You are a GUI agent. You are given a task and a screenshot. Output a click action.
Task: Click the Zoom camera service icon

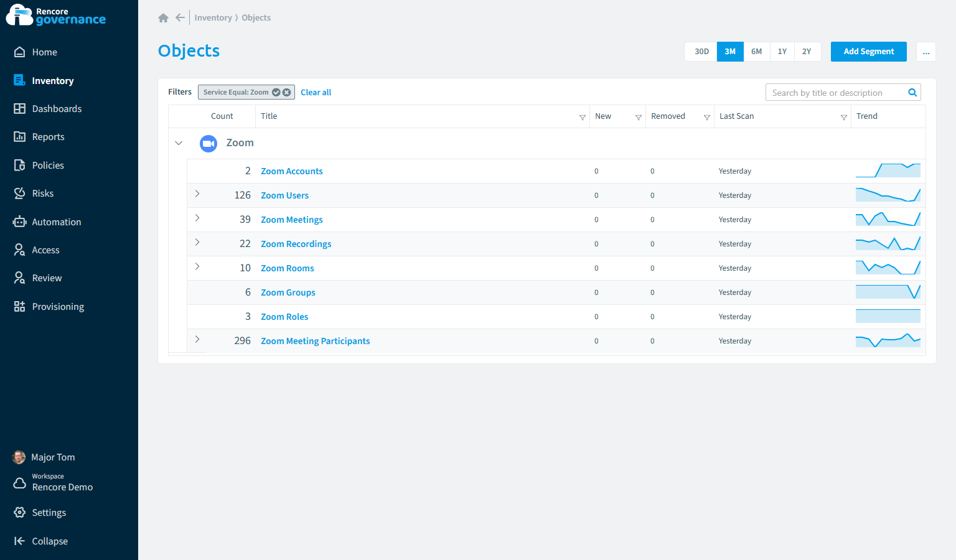[x=209, y=144]
